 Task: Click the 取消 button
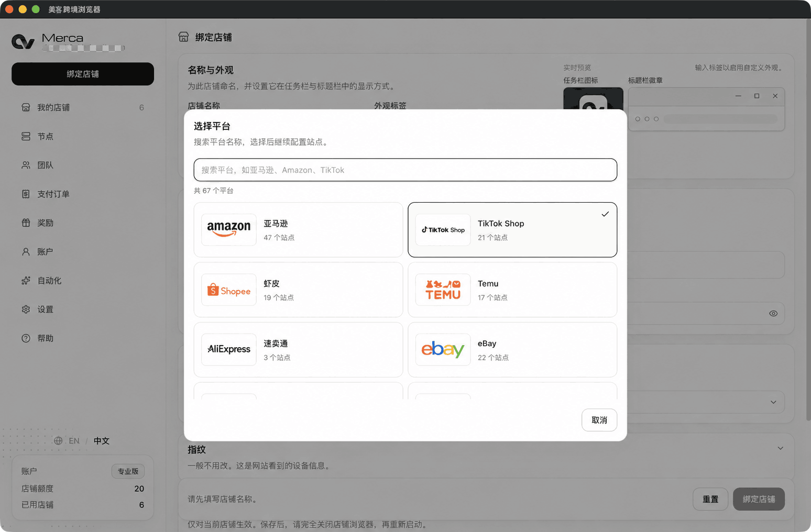coord(599,420)
